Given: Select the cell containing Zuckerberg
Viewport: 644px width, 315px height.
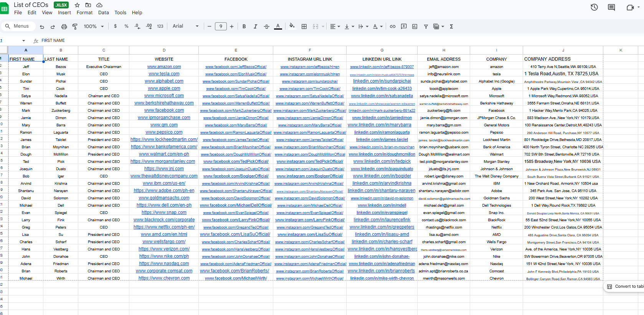Looking at the screenshot, I should 61,111.
